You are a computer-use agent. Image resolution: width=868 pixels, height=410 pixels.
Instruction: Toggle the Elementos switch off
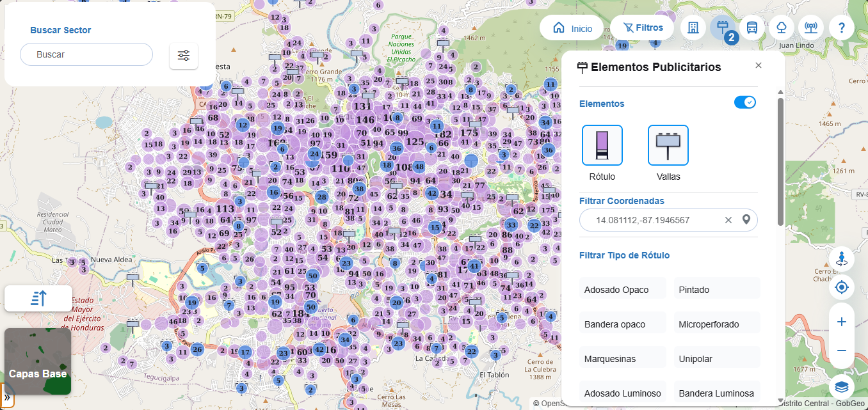click(744, 102)
